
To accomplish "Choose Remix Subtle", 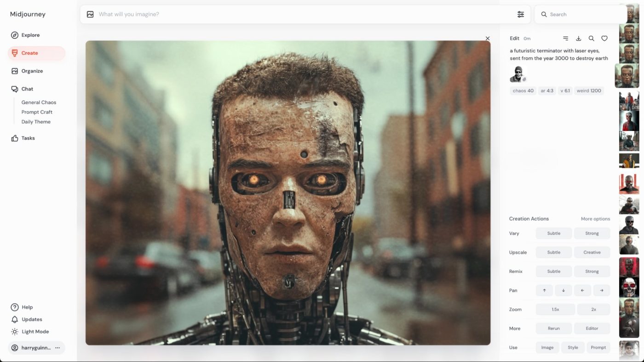I will [x=554, y=271].
